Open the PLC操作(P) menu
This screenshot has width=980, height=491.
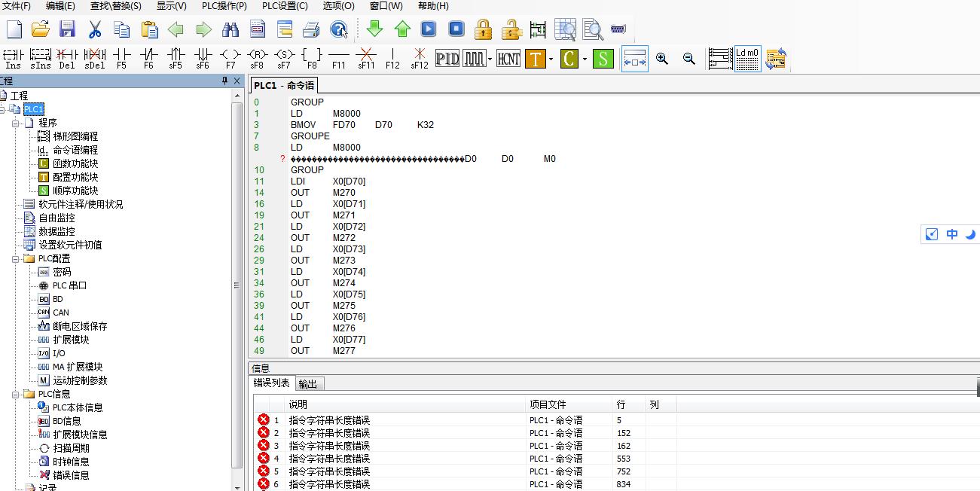click(224, 6)
